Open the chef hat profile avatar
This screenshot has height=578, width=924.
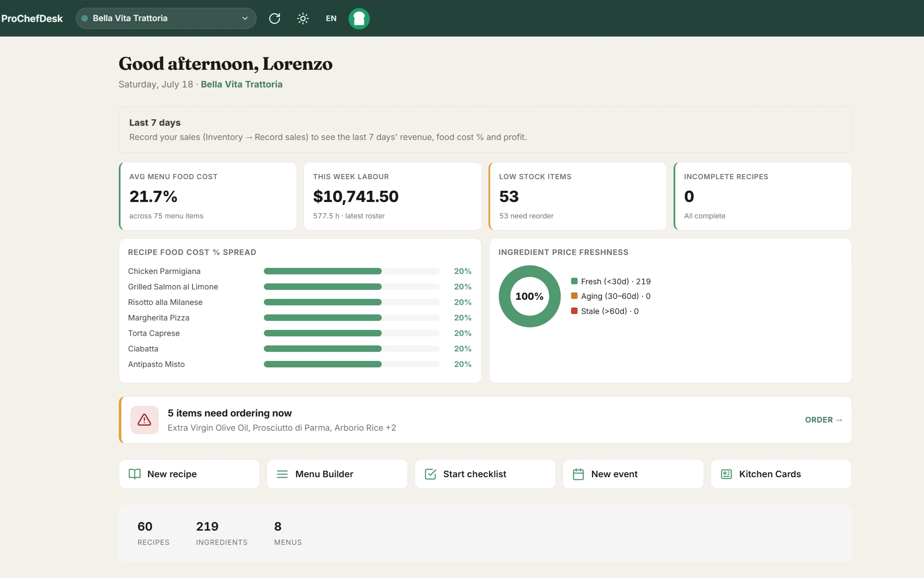[x=359, y=19]
